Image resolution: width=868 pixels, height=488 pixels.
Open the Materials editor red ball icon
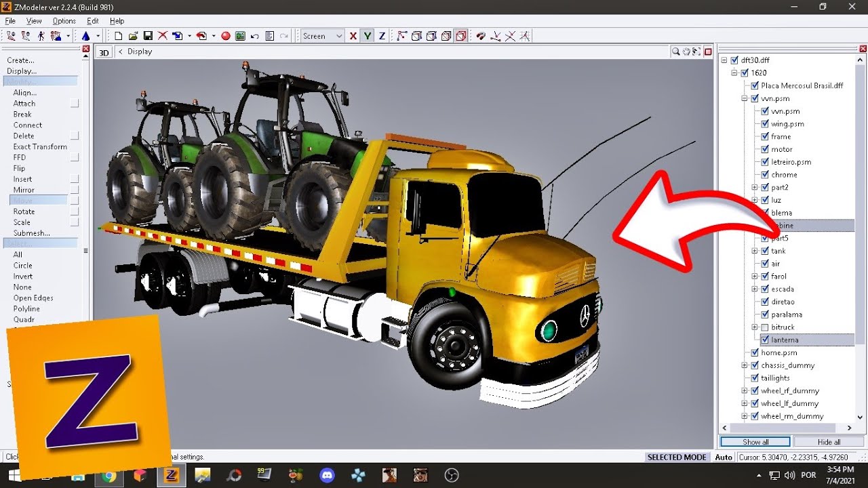[226, 36]
